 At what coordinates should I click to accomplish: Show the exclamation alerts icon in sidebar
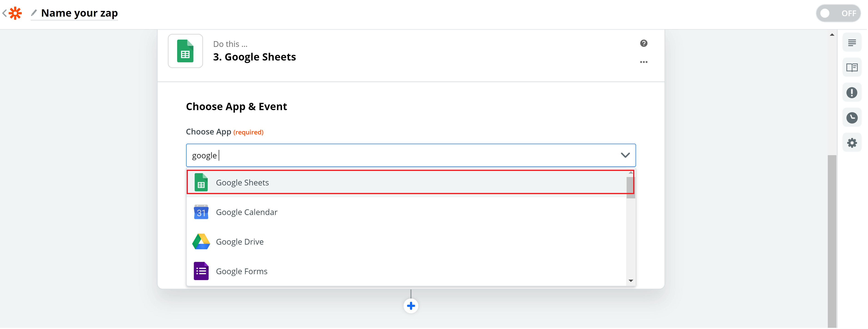852,92
